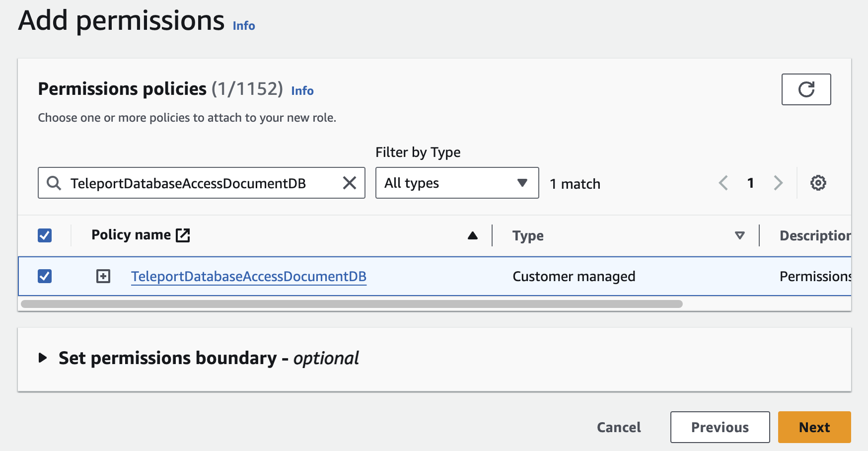Sort by Policy name ascending arrow
The width and height of the screenshot is (868, 451).
pos(472,235)
